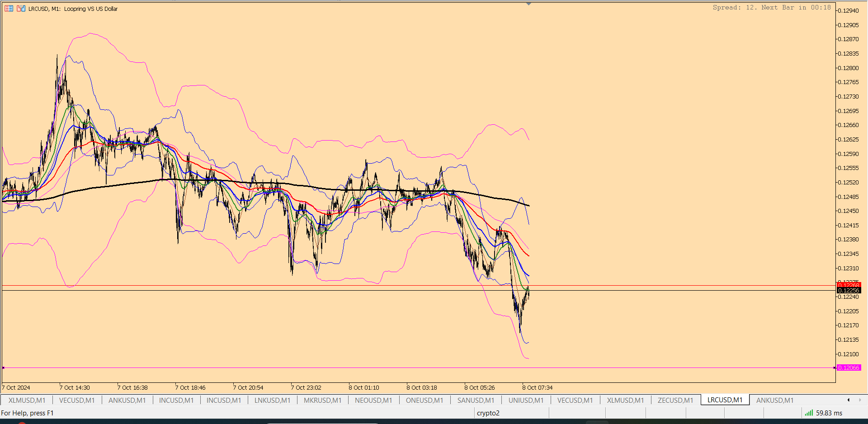Click the right arrow to scroll chart tabs
This screenshot has width=868, height=424.
[x=860, y=400]
